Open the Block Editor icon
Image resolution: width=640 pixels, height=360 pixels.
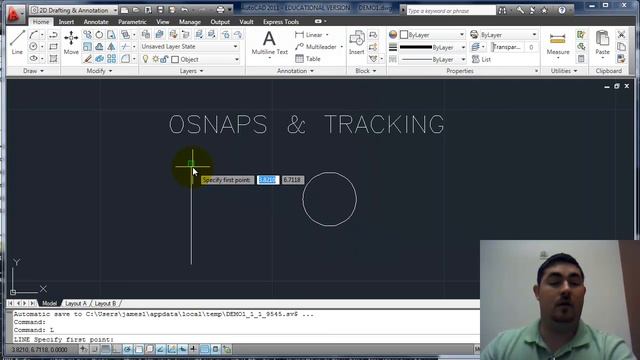point(373,47)
